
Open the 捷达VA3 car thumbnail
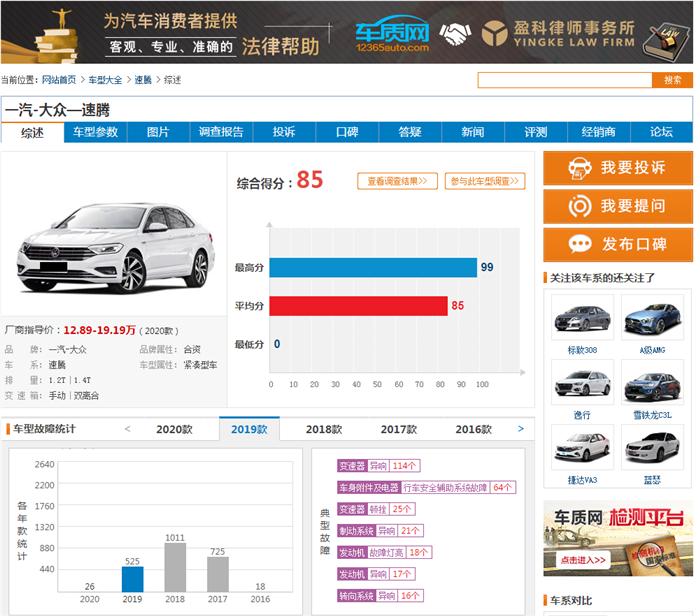(582, 448)
